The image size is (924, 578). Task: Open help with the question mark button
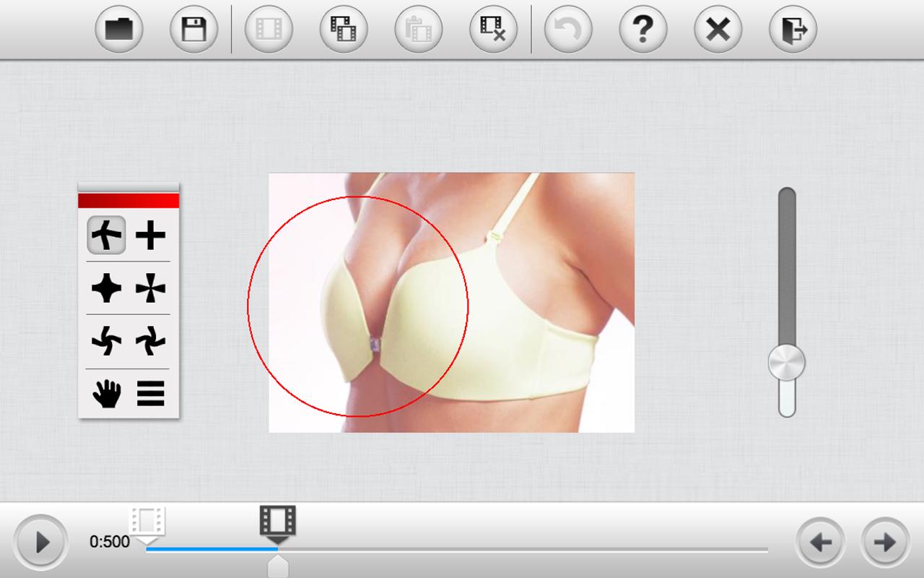[643, 30]
